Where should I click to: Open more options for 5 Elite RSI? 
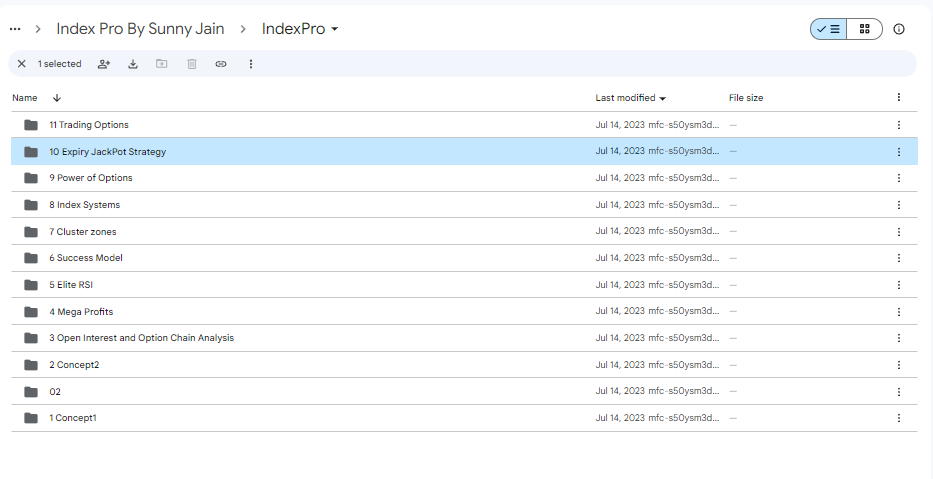(899, 285)
